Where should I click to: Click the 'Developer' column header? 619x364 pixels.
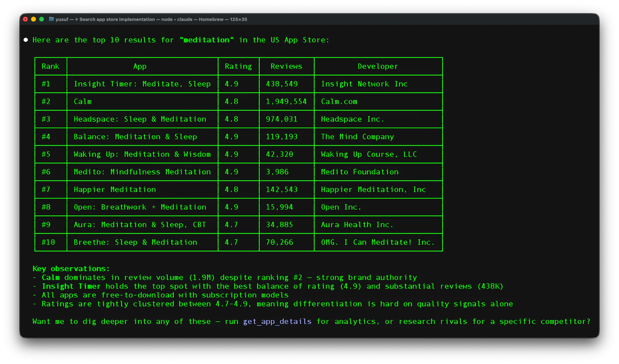[x=378, y=66]
